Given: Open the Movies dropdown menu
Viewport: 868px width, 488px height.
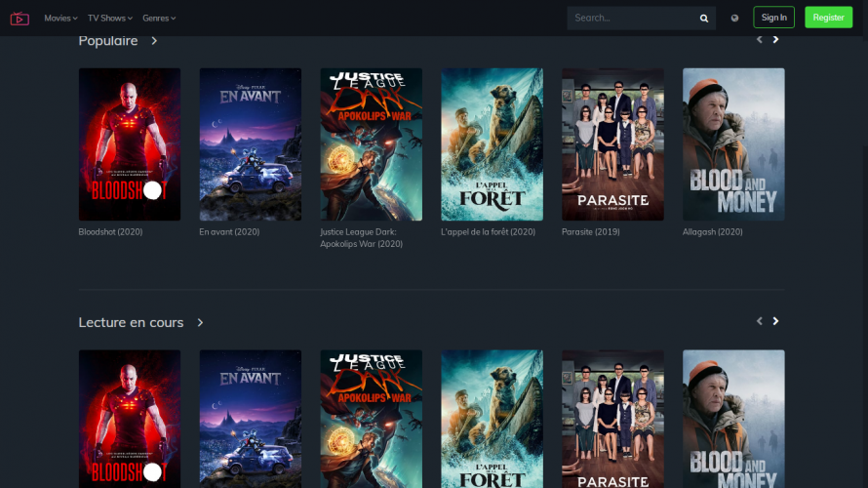Looking at the screenshot, I should click(x=60, y=19).
